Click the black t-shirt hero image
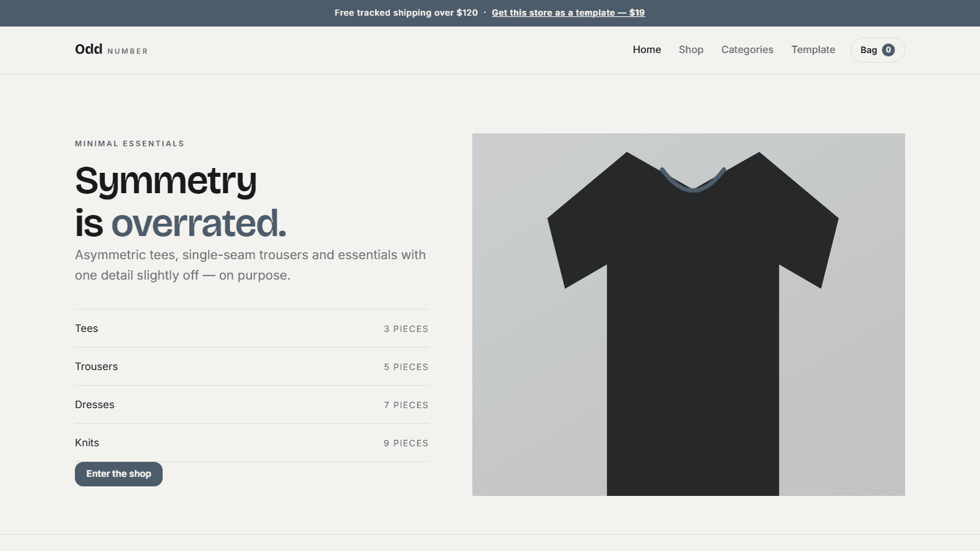 (689, 314)
